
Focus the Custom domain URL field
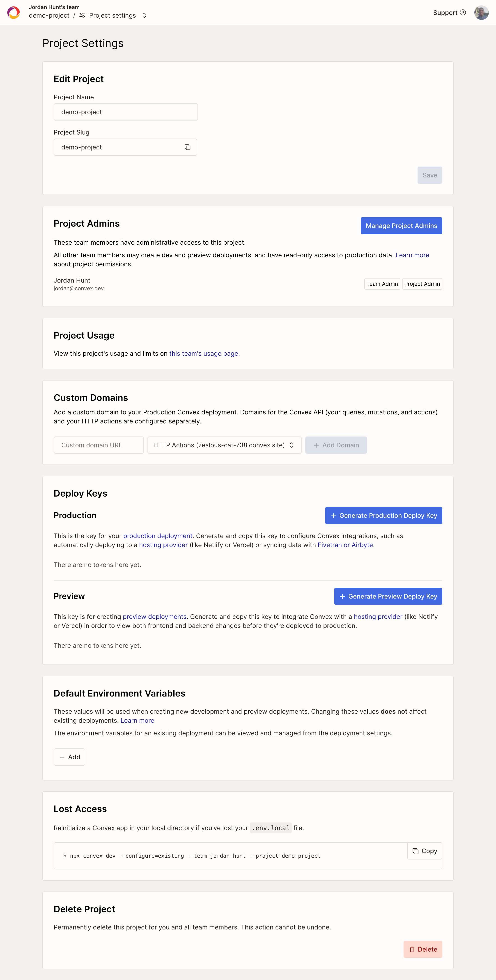click(99, 445)
